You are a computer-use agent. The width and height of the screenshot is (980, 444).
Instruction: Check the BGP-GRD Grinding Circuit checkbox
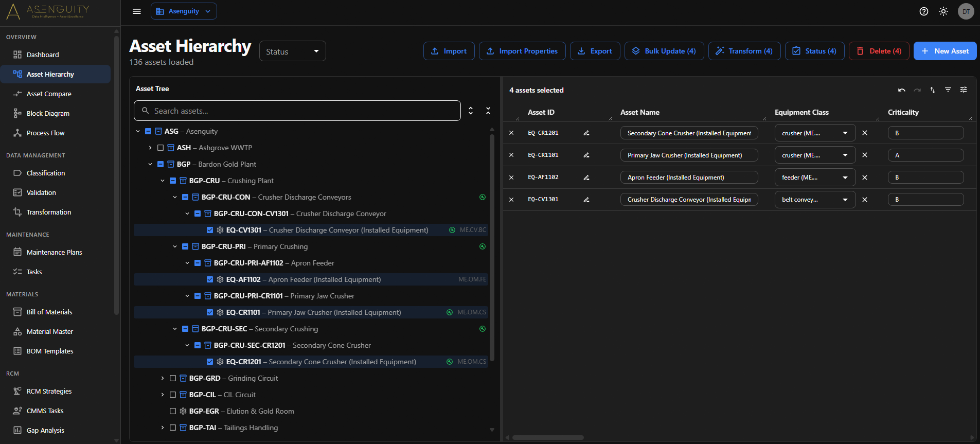click(173, 378)
